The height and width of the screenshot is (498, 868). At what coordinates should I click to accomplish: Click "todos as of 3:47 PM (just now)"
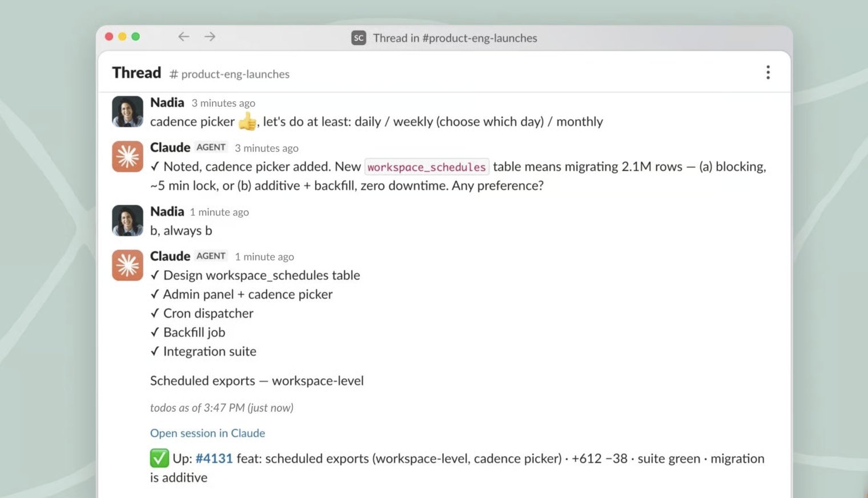click(x=222, y=408)
